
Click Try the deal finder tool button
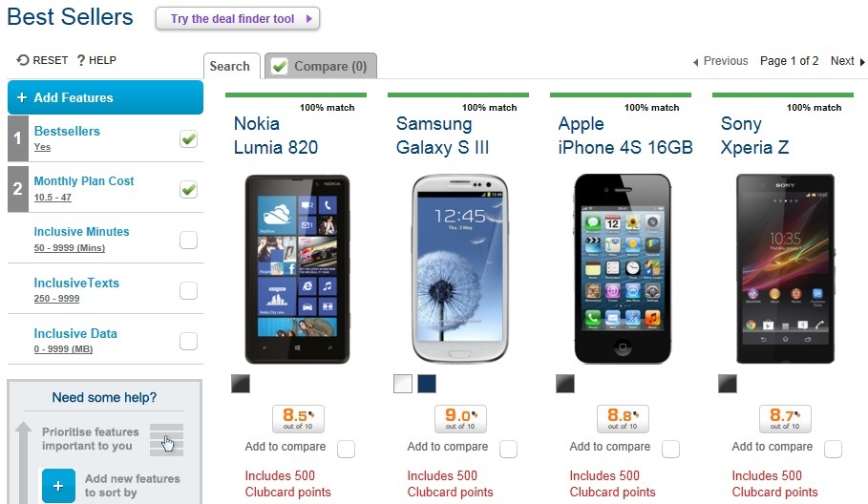238,19
